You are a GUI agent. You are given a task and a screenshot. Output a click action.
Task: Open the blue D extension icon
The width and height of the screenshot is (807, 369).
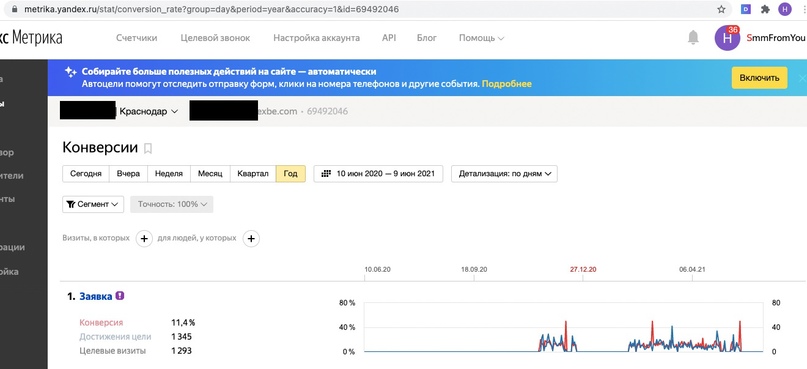pyautogui.click(x=746, y=9)
